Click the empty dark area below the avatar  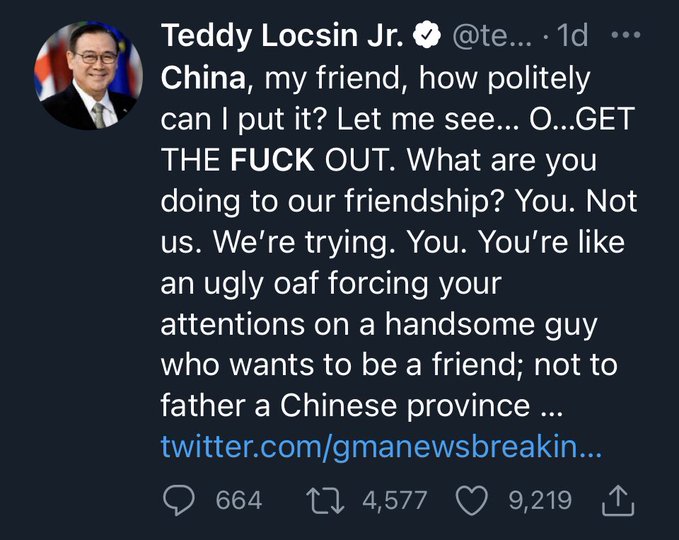[88, 303]
